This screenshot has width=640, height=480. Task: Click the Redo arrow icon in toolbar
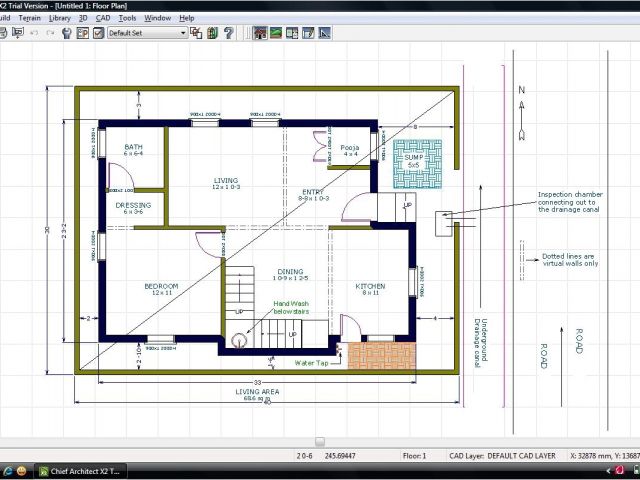pos(49,33)
